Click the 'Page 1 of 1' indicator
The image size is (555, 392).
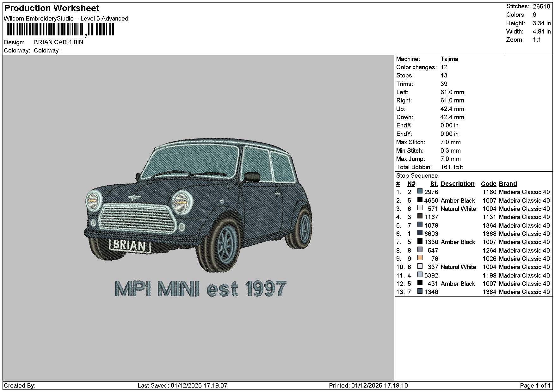coord(535,385)
